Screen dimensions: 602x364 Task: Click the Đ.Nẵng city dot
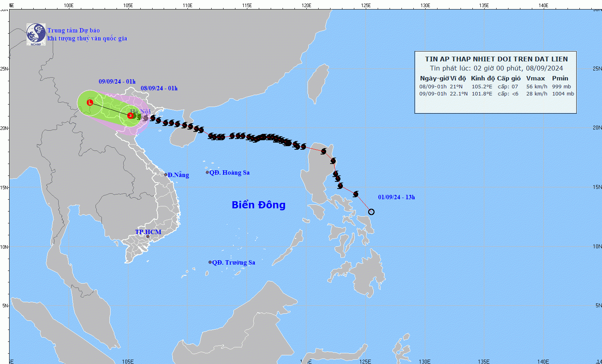pyautogui.click(x=166, y=175)
